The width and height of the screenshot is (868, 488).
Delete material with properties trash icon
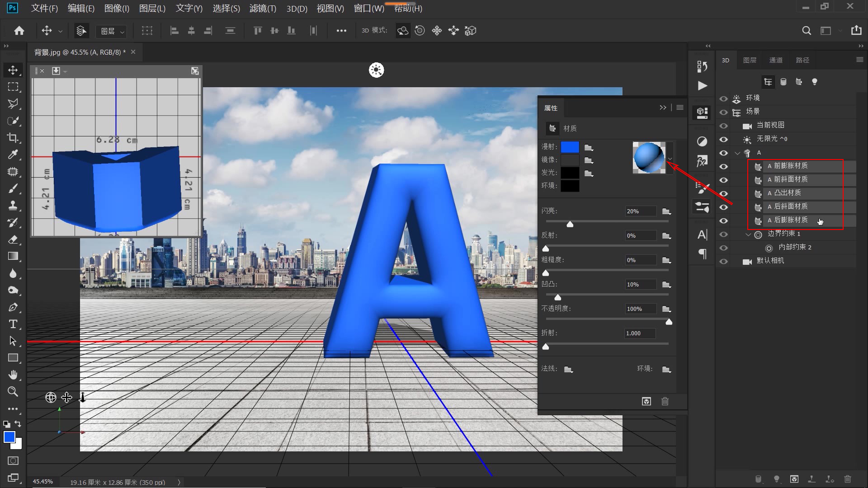pyautogui.click(x=665, y=401)
